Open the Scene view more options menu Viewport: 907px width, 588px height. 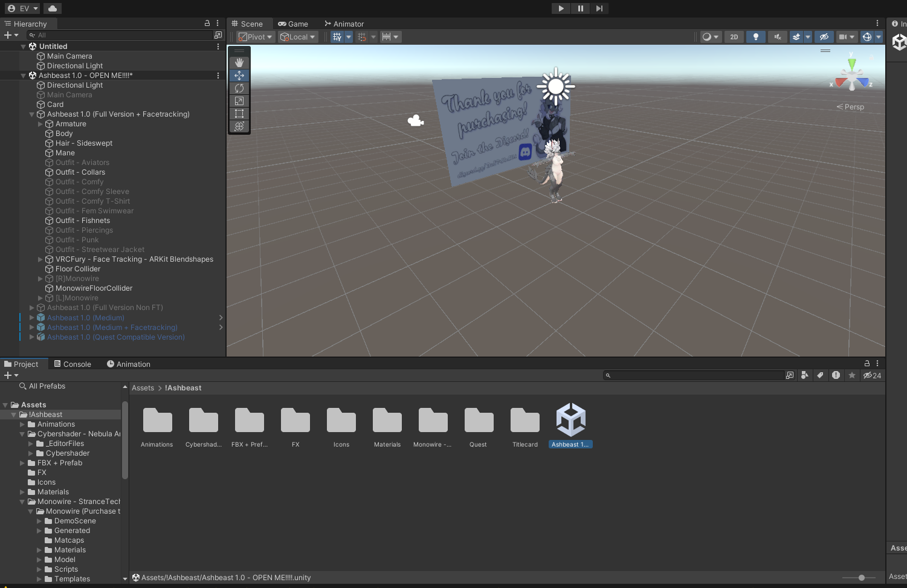coord(877,24)
